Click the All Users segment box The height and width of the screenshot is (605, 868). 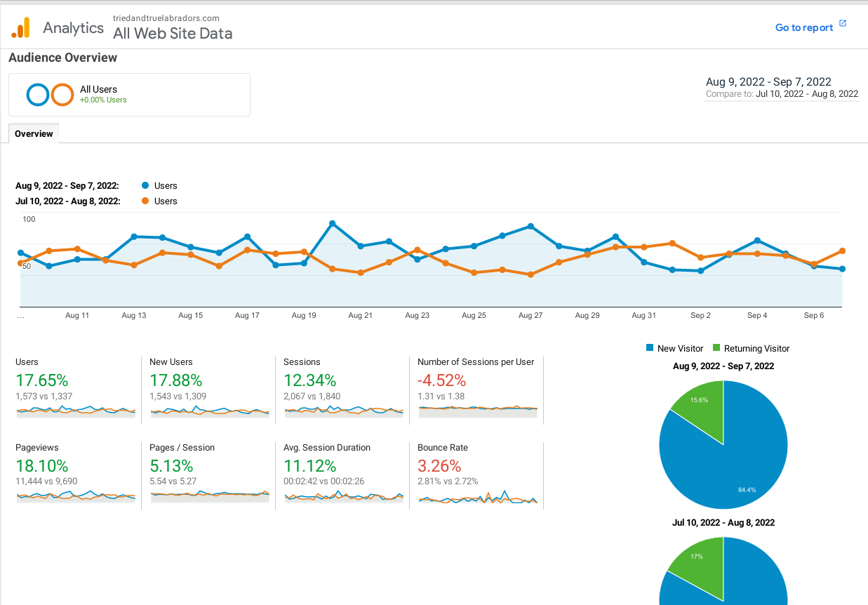pyautogui.click(x=129, y=95)
